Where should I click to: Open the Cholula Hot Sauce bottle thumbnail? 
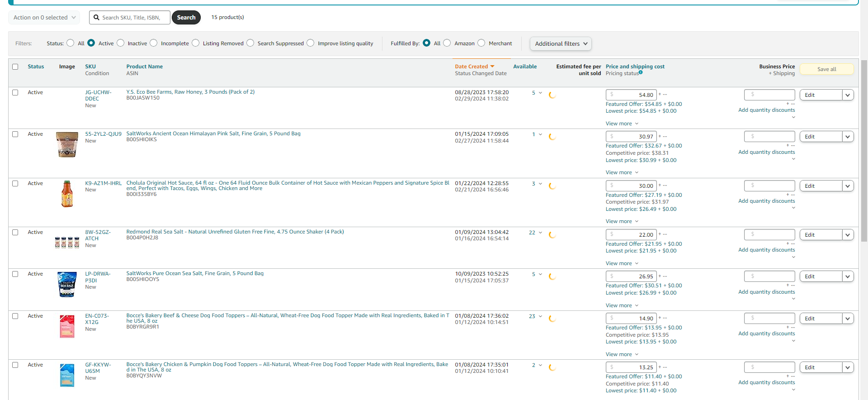[67, 194]
